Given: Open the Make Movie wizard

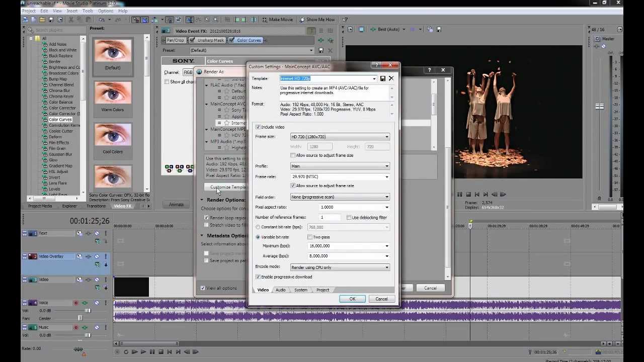Looking at the screenshot, I should tap(277, 20).
